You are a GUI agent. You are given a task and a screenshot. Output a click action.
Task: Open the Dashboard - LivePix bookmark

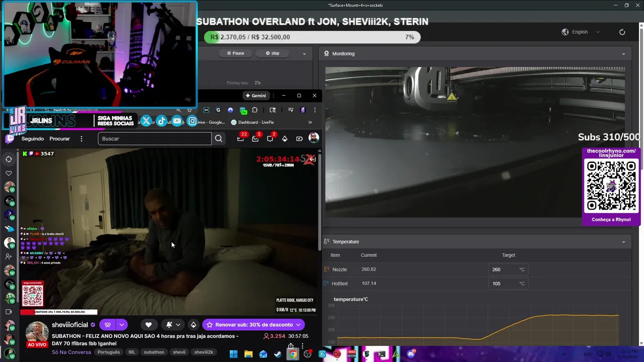coord(253,122)
